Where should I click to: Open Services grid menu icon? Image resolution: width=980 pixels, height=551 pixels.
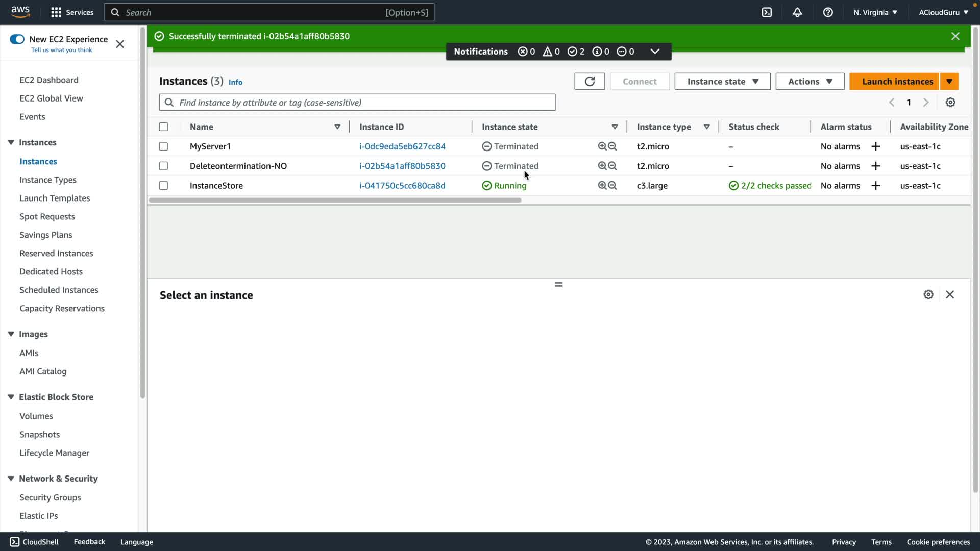click(57, 12)
